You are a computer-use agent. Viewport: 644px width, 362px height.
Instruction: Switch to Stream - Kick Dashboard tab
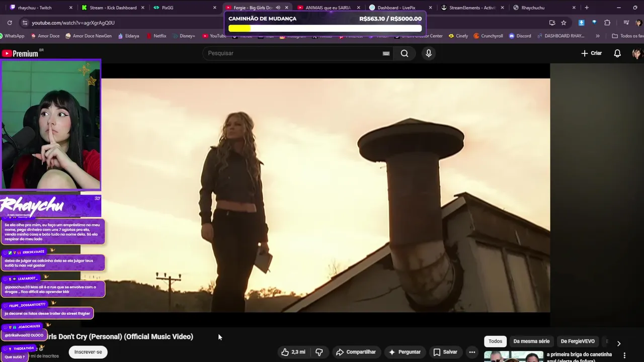(x=113, y=8)
